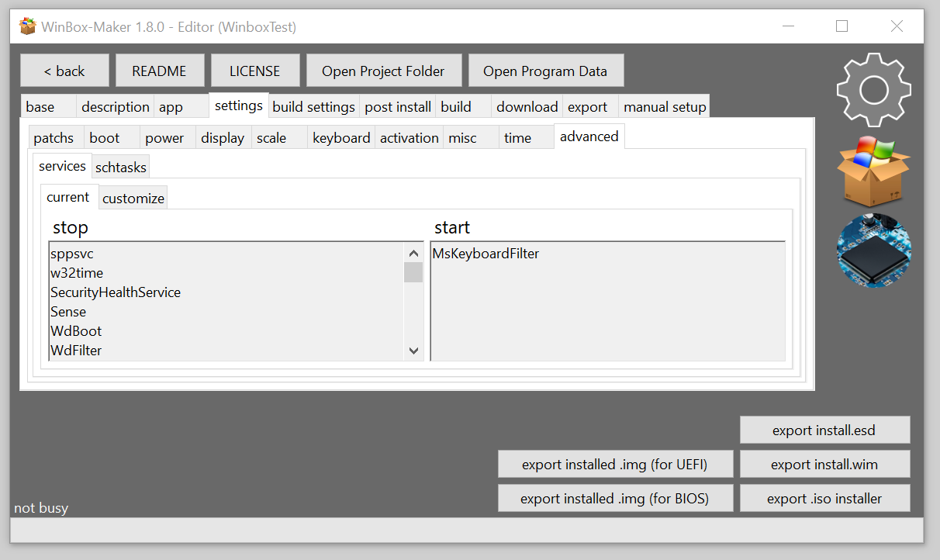Viewport: 940px width, 560px height.
Task: Click the stop list scroll up arrow
Action: pos(413,253)
